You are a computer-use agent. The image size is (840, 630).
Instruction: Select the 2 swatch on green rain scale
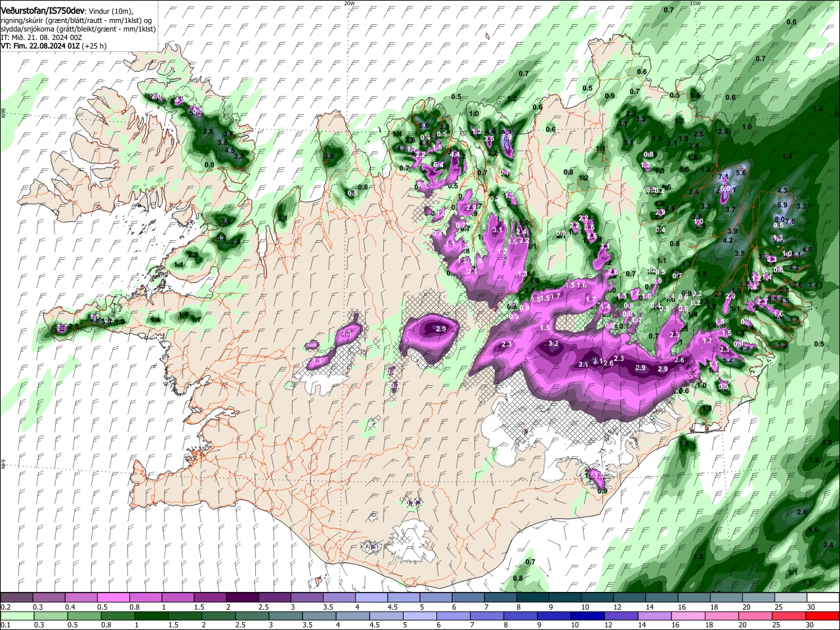tap(218, 616)
